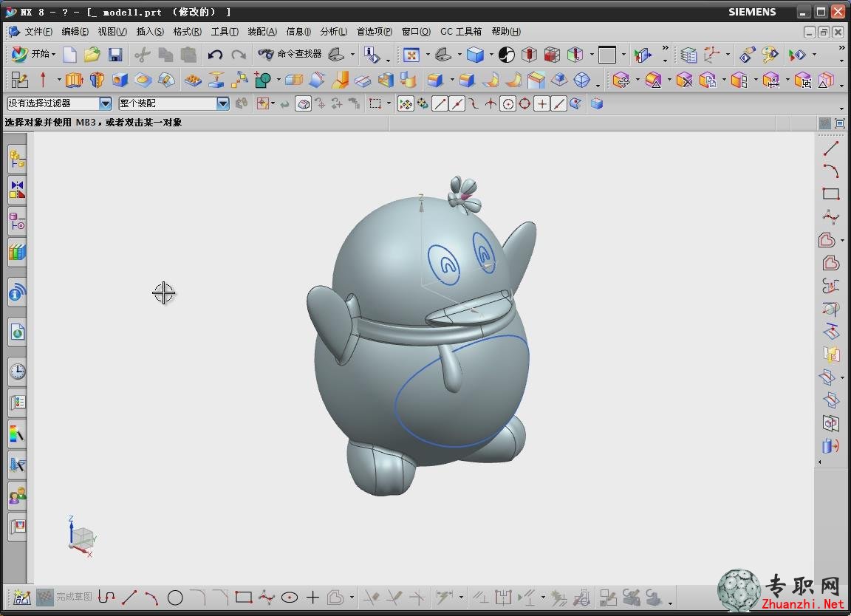The height and width of the screenshot is (616, 851).
Task: Select the Profile sketch curve tool
Action: [x=106, y=598]
